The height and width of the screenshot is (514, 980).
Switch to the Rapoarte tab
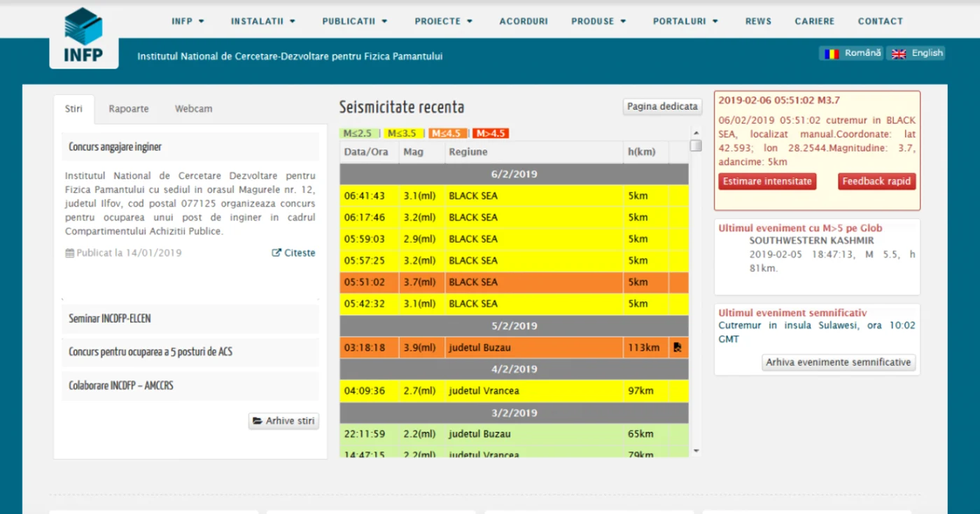tap(129, 109)
